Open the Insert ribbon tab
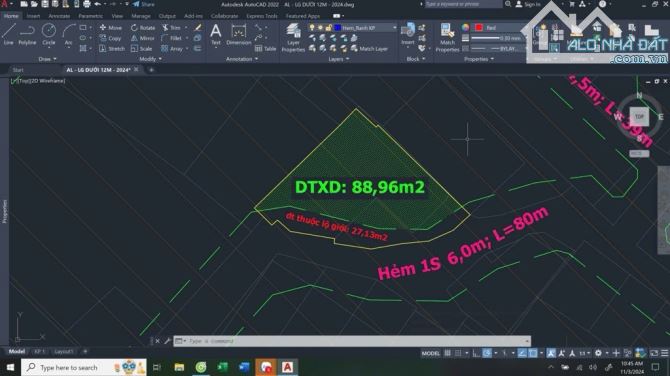The width and height of the screenshot is (670, 376). click(x=33, y=16)
